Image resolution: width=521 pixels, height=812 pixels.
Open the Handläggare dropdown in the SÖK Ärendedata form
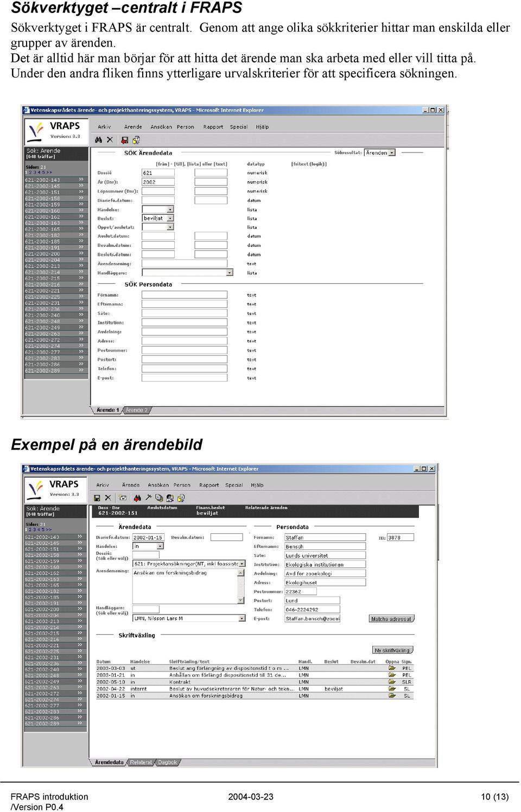pyautogui.click(x=230, y=273)
